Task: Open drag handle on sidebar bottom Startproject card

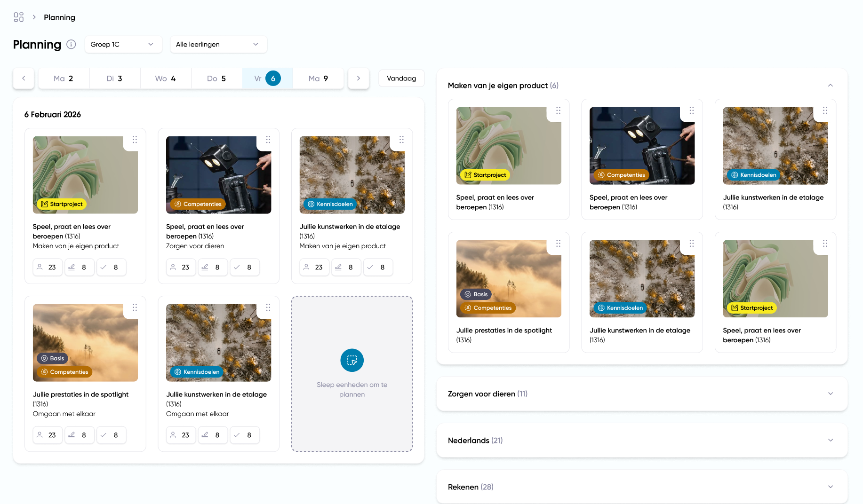Action: point(825,244)
